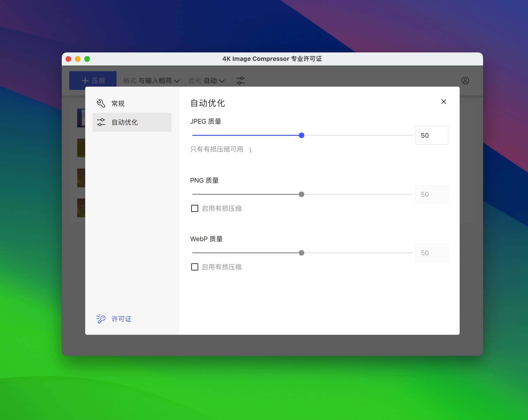
Task: Click the JPEG 质量 slider handle
Action: click(x=301, y=135)
